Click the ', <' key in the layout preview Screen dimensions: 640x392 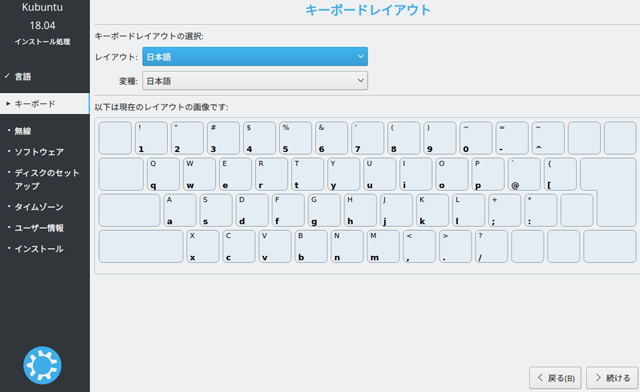point(419,246)
